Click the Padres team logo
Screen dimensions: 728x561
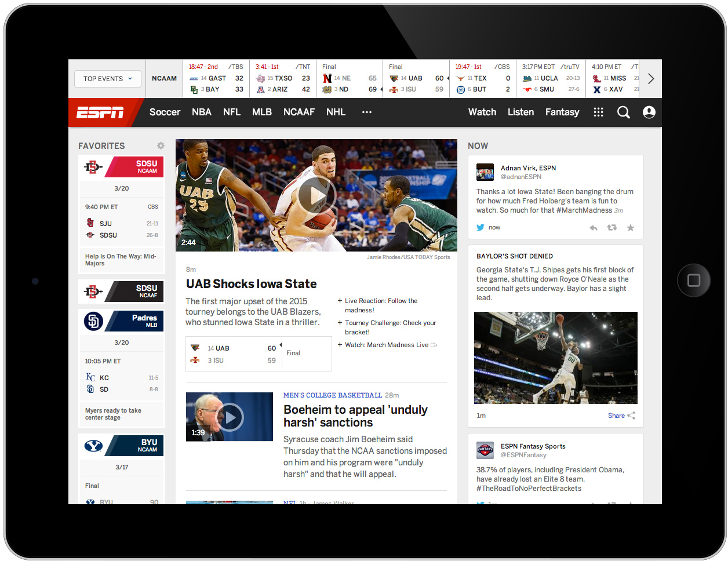[93, 321]
